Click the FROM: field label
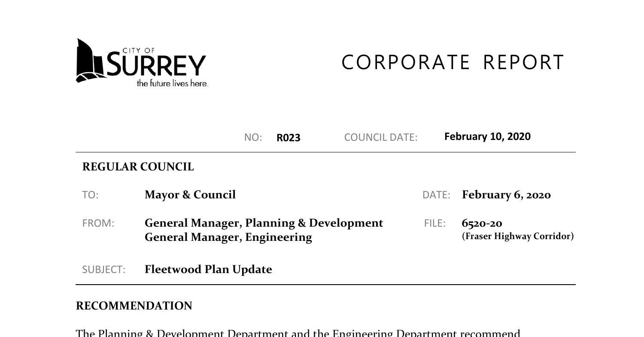The height and width of the screenshot is (337, 644). [x=98, y=223]
